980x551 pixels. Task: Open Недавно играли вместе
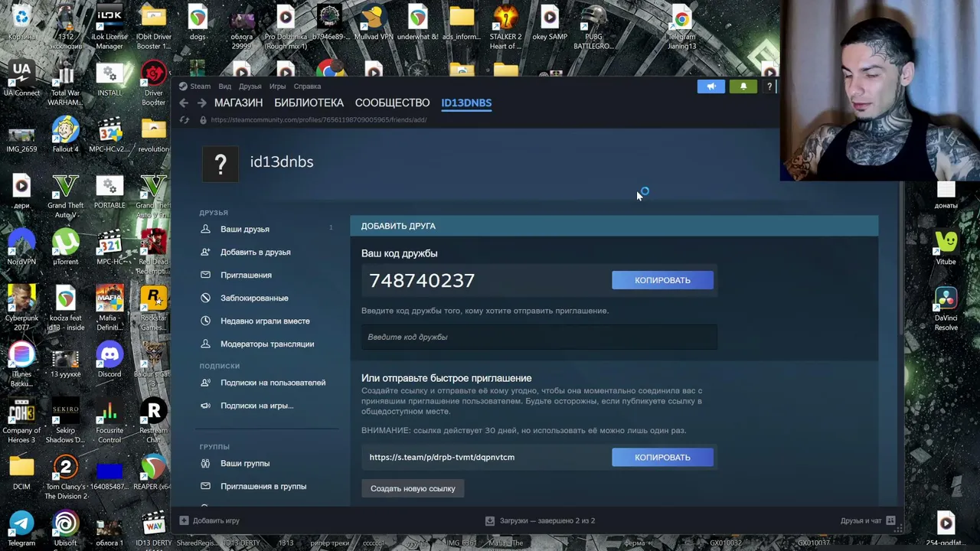click(266, 321)
